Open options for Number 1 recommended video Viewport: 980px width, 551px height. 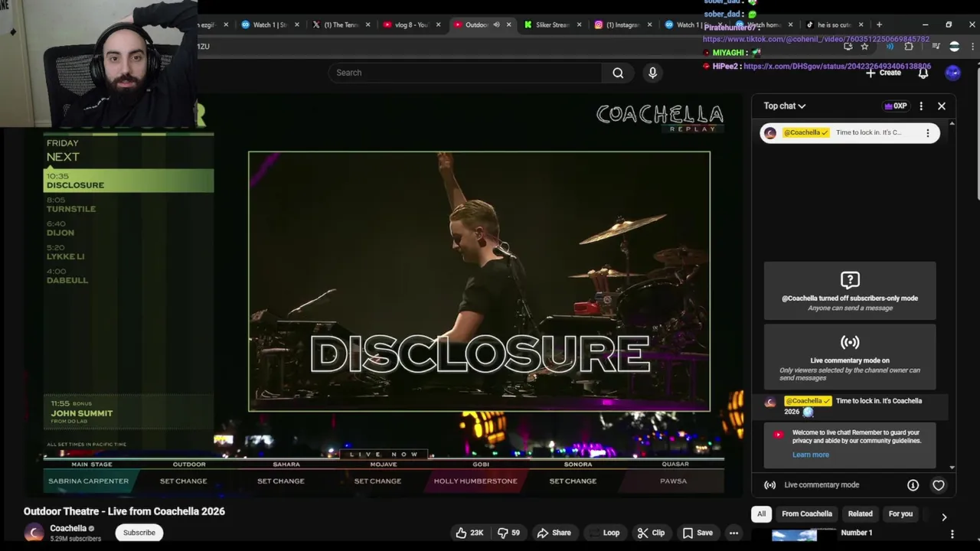952,534
